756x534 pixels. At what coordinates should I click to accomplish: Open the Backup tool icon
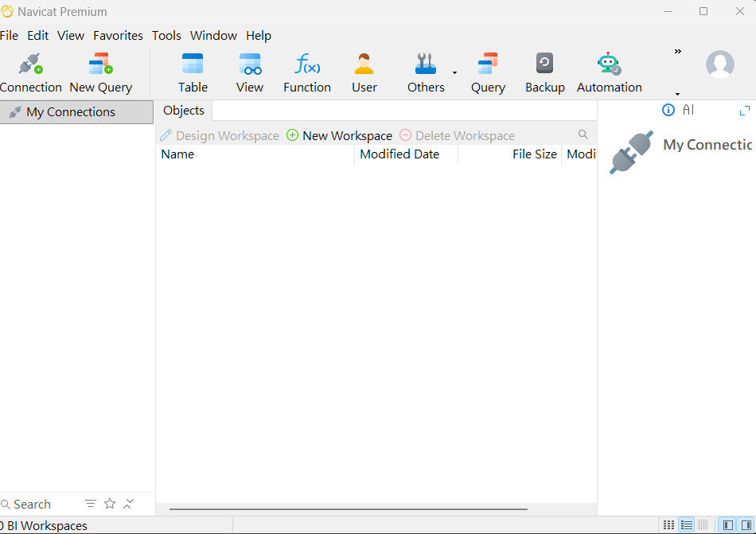(x=544, y=63)
